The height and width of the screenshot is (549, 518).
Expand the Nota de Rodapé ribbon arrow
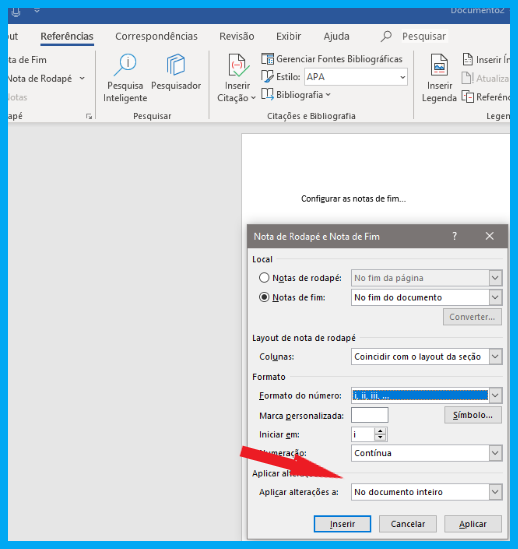82,78
